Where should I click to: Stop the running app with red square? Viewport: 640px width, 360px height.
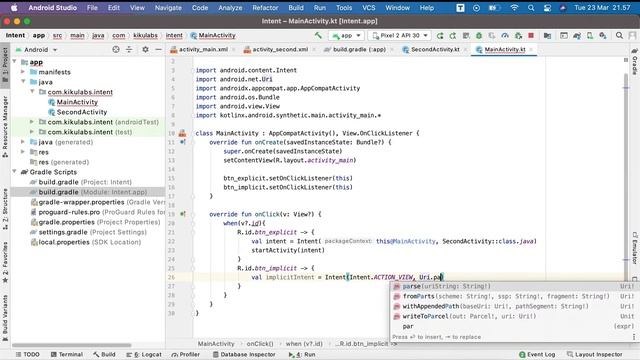click(x=531, y=36)
